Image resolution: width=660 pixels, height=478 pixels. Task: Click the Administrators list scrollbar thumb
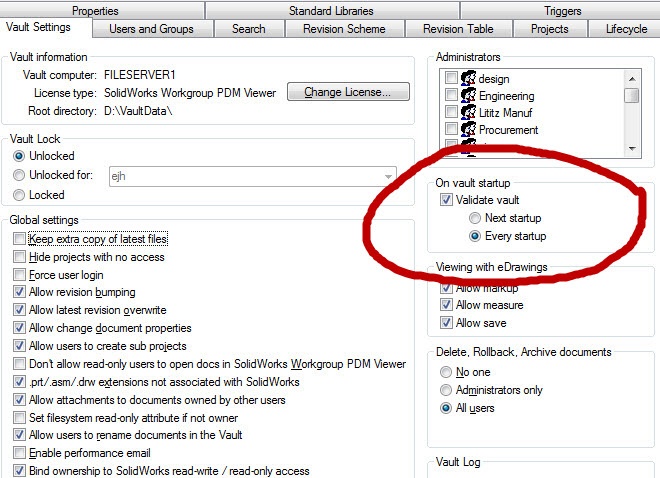click(x=632, y=96)
